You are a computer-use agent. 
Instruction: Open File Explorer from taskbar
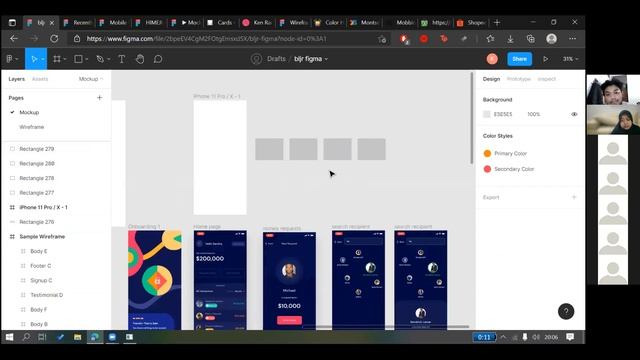point(78,337)
